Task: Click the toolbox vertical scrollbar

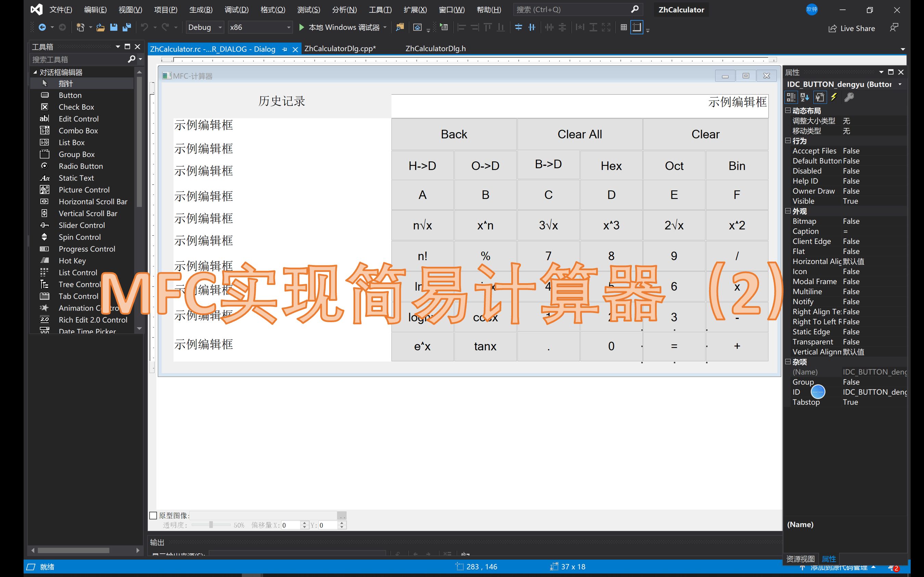Action: [x=139, y=141]
